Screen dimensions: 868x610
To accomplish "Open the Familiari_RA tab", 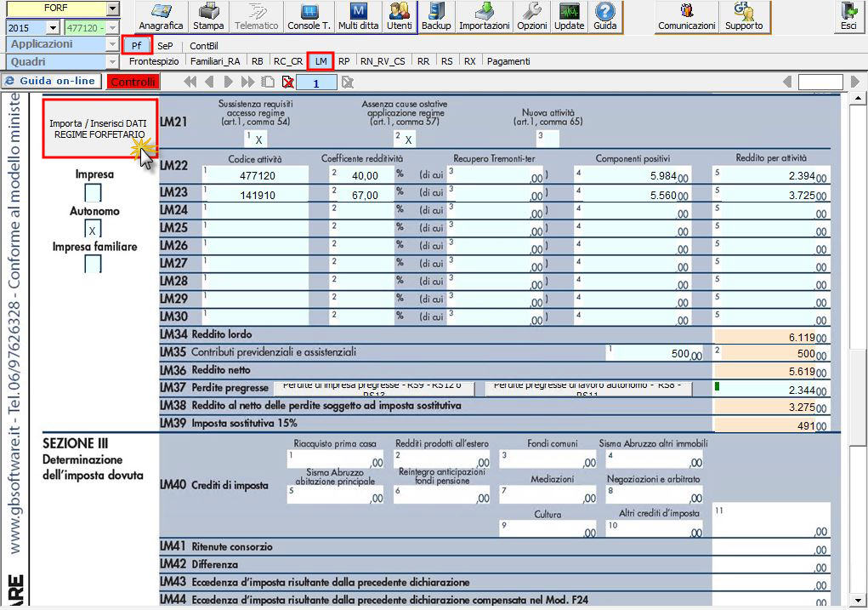I will (x=215, y=61).
